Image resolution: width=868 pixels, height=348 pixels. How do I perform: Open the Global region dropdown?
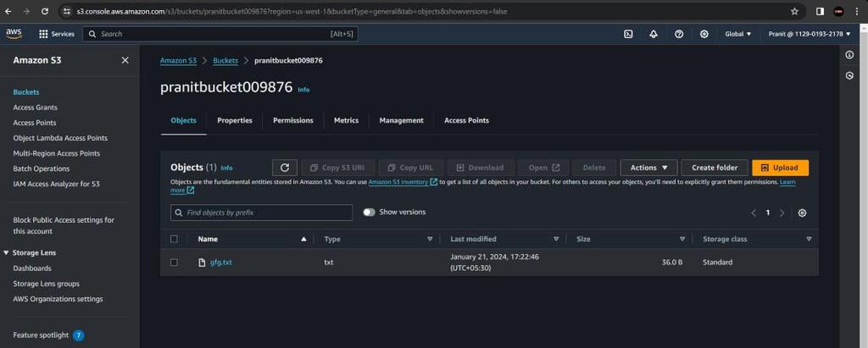pos(738,34)
